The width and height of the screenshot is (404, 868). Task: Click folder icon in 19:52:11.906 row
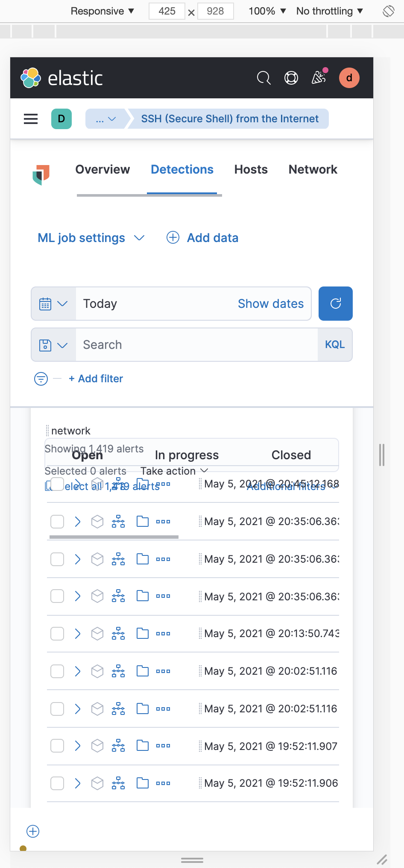(x=143, y=783)
